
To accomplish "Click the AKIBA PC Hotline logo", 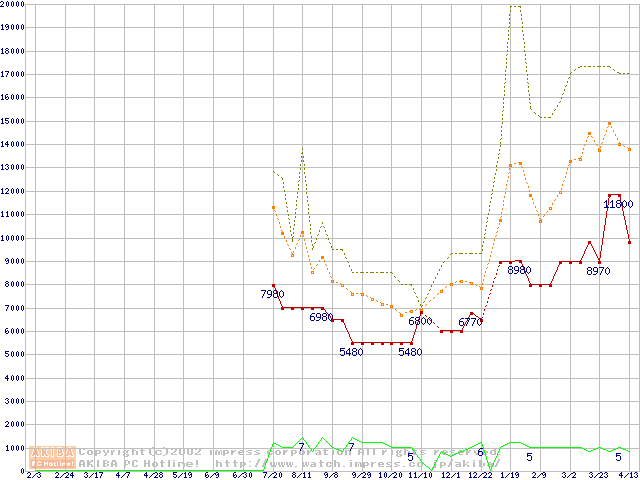I will coord(53,458).
